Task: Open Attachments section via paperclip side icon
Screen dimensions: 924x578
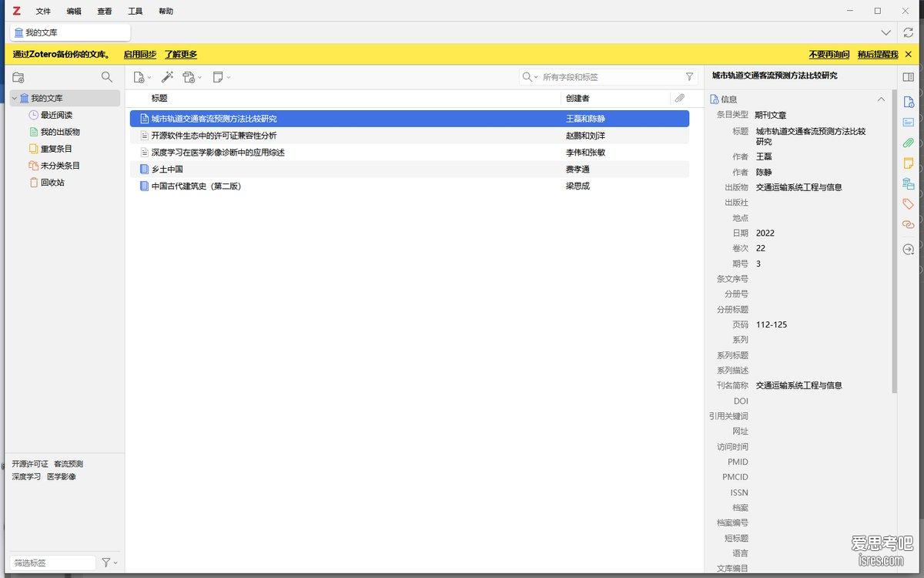Action: (x=909, y=143)
